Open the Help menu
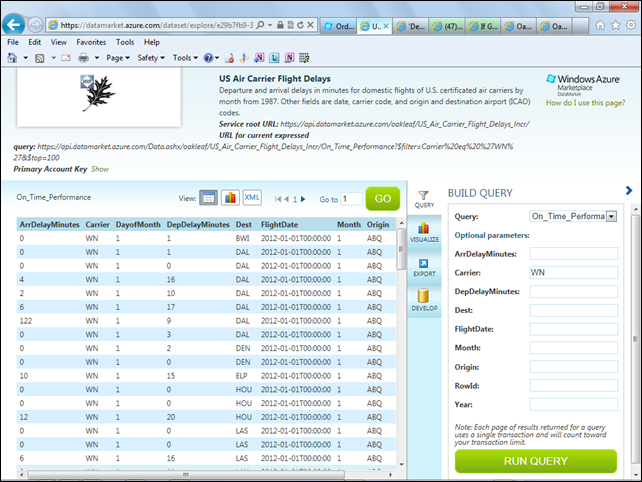The image size is (642, 482). coord(151,42)
